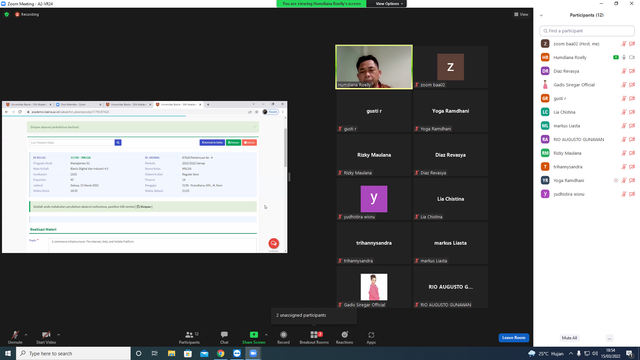Expand audio options arrow next to Unmute

tap(26, 335)
